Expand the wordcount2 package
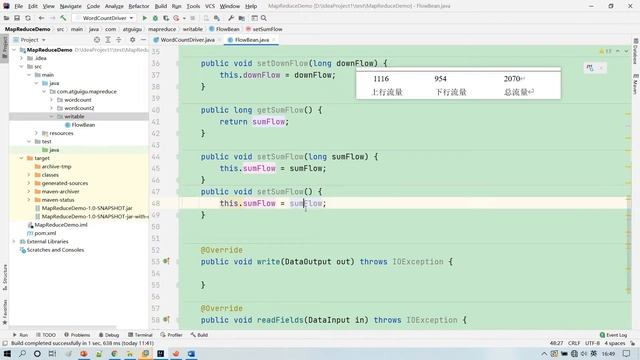 pos(51,108)
